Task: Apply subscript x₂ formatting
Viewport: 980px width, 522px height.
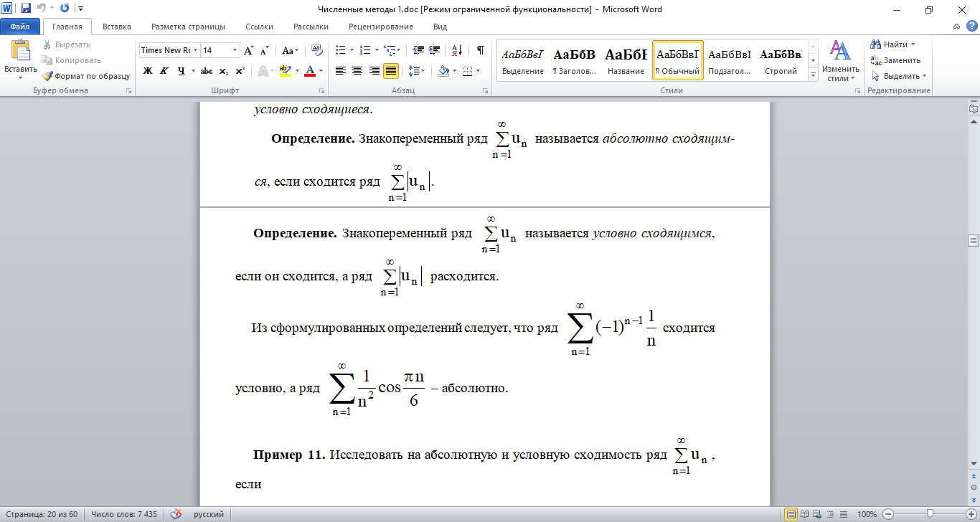Action: (224, 71)
